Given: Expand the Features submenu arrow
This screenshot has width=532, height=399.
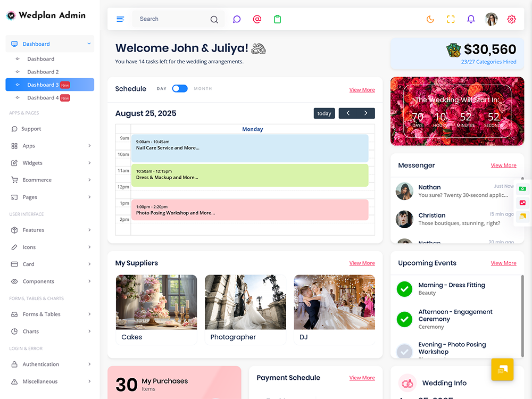Looking at the screenshot, I should (x=89, y=230).
